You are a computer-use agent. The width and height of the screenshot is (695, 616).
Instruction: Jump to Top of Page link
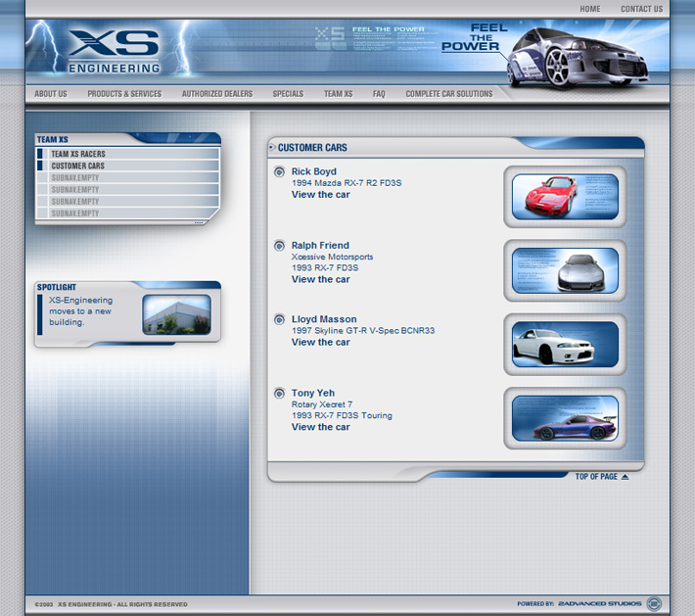(x=596, y=477)
